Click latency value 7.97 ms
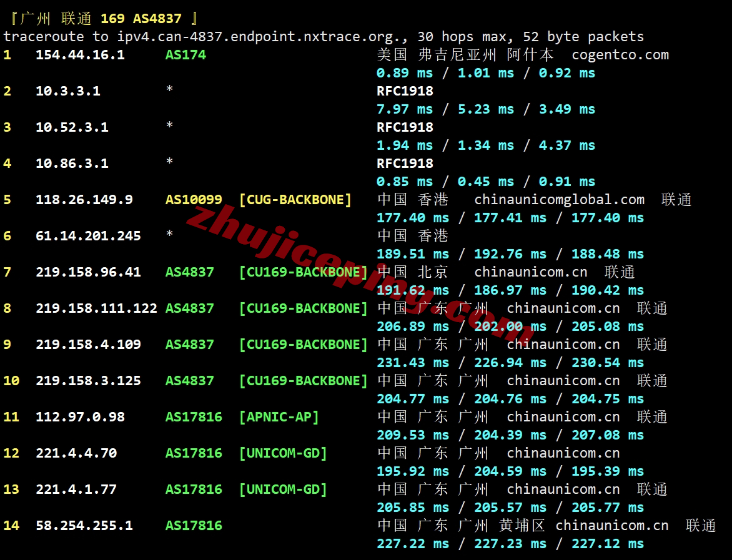Screen dimensions: 732x560 click(405, 109)
